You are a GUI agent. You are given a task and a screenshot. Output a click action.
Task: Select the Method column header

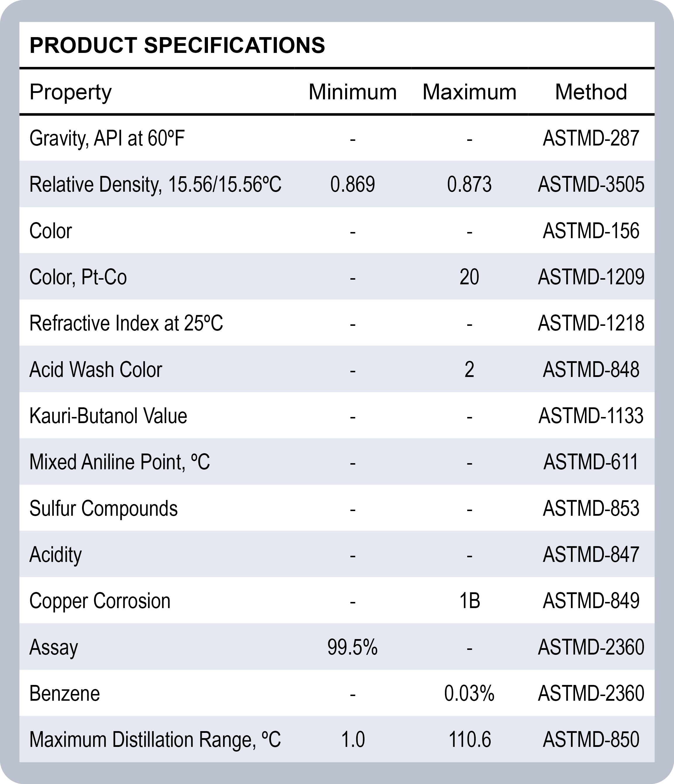(x=591, y=92)
